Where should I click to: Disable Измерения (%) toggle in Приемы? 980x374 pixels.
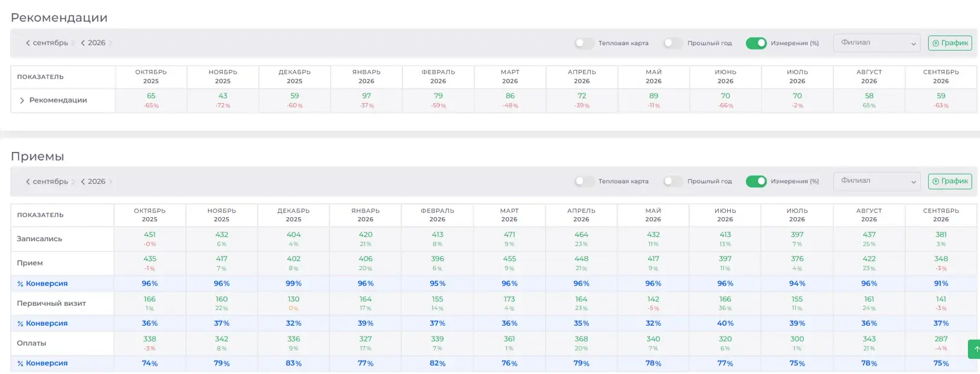point(756,181)
